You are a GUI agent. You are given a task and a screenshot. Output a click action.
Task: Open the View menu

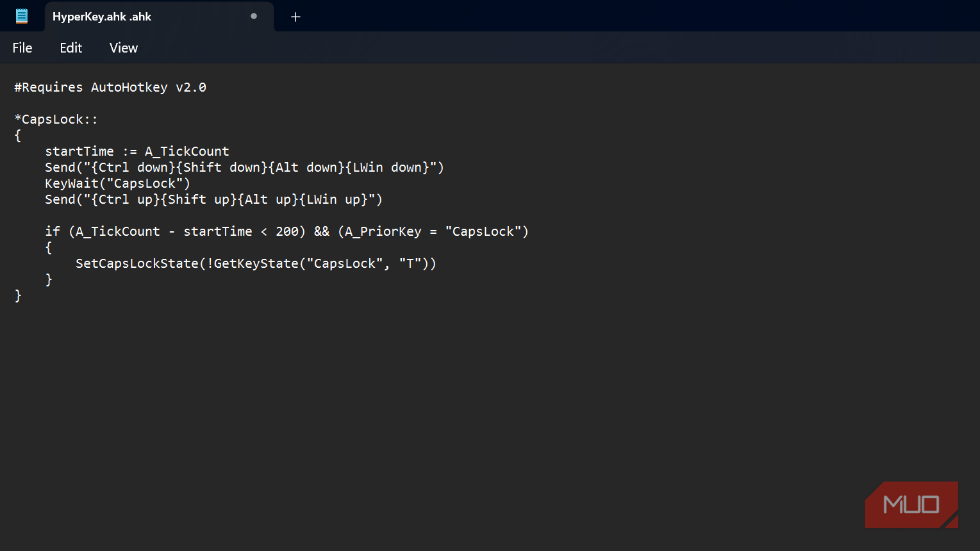pyautogui.click(x=123, y=48)
